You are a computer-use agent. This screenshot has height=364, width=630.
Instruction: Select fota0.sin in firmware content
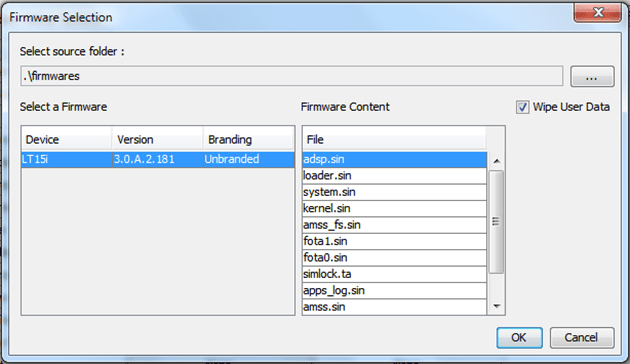pos(395,258)
